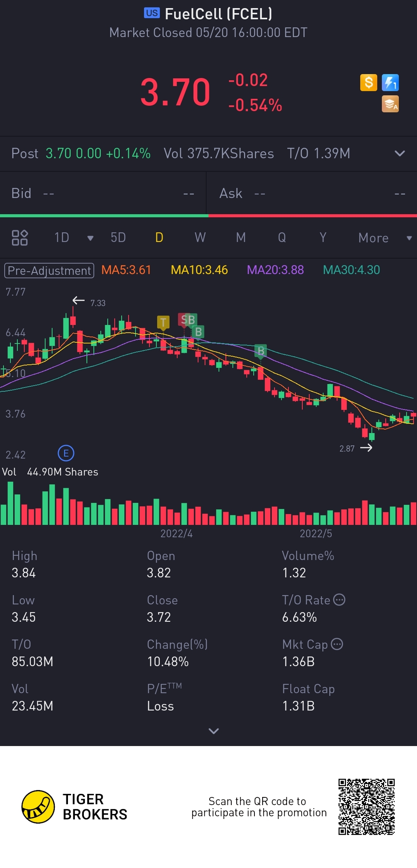Open T/O Rate info icon

(x=339, y=600)
